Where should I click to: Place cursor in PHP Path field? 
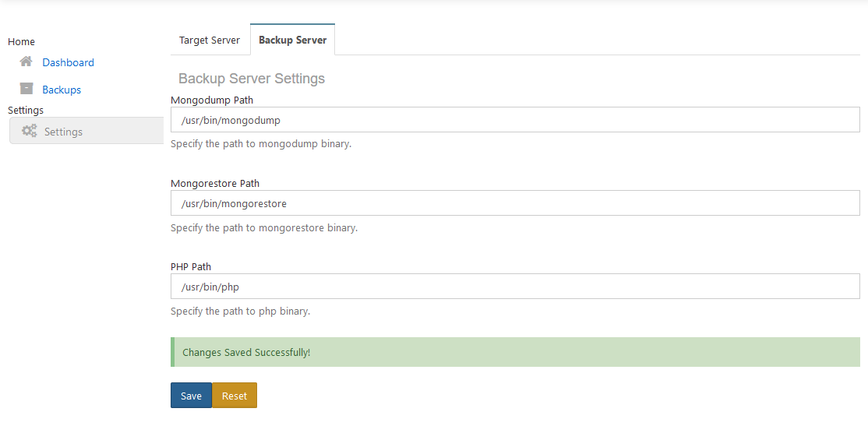coord(515,287)
